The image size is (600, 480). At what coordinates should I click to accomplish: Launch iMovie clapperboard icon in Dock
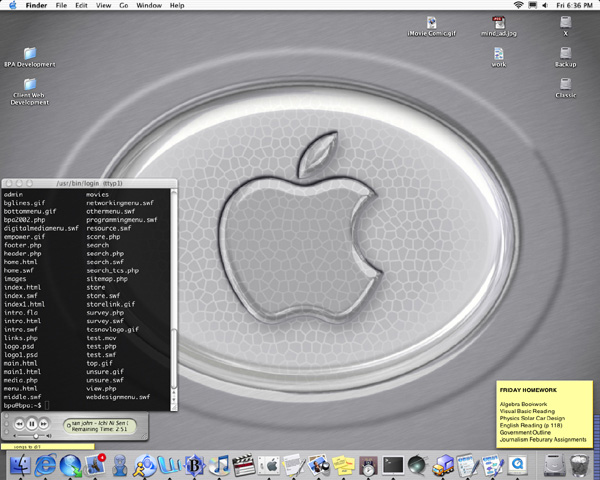click(244, 465)
